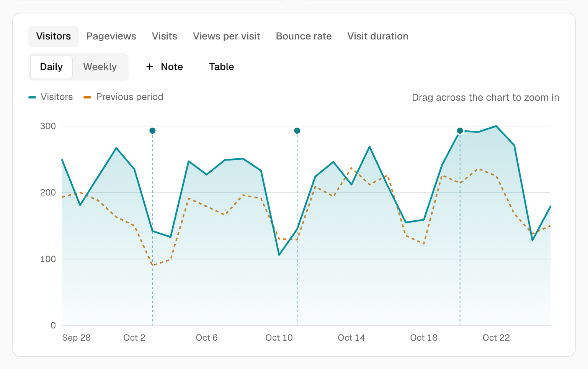The height and width of the screenshot is (369, 588).
Task: Toggle the Previous period legend entry
Action: (x=123, y=97)
